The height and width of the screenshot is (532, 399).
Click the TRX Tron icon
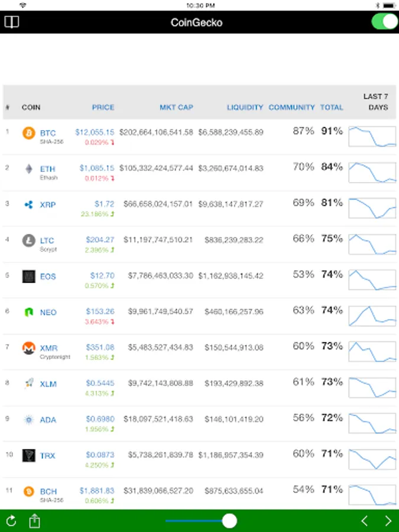click(x=29, y=456)
